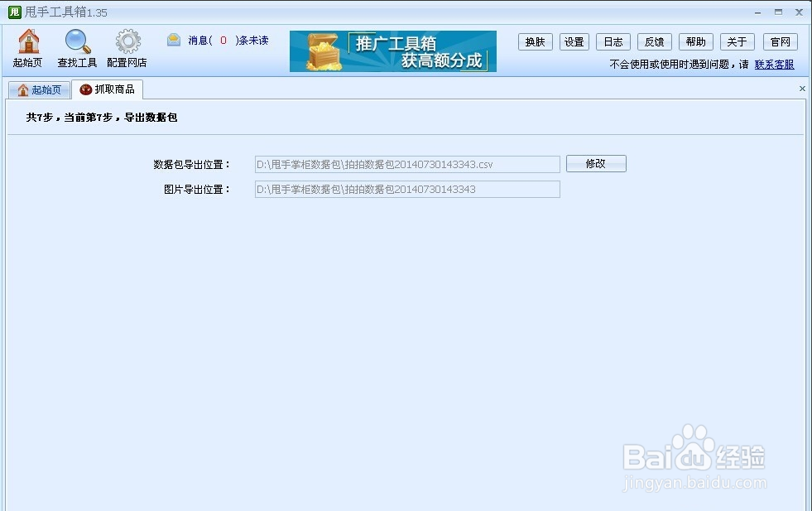Viewport: 812px width, 511px height.
Task: Click the step text 共7步，当前第7步
Action: pos(70,118)
